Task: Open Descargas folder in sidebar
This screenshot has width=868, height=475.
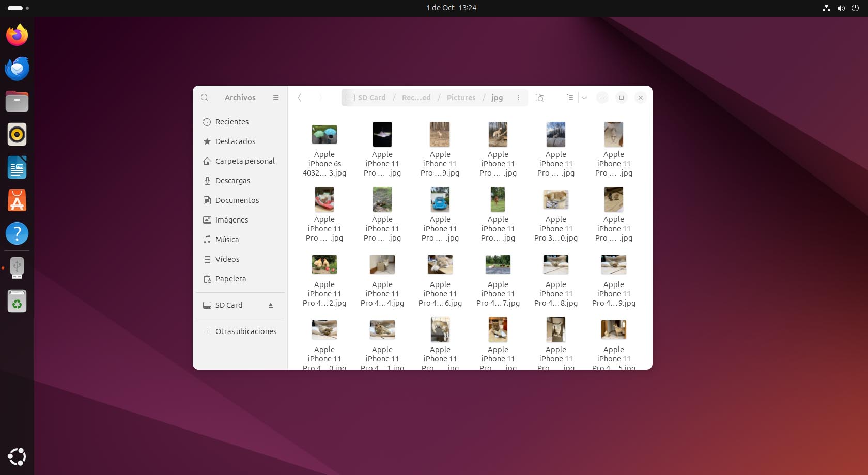Action: (x=241, y=181)
